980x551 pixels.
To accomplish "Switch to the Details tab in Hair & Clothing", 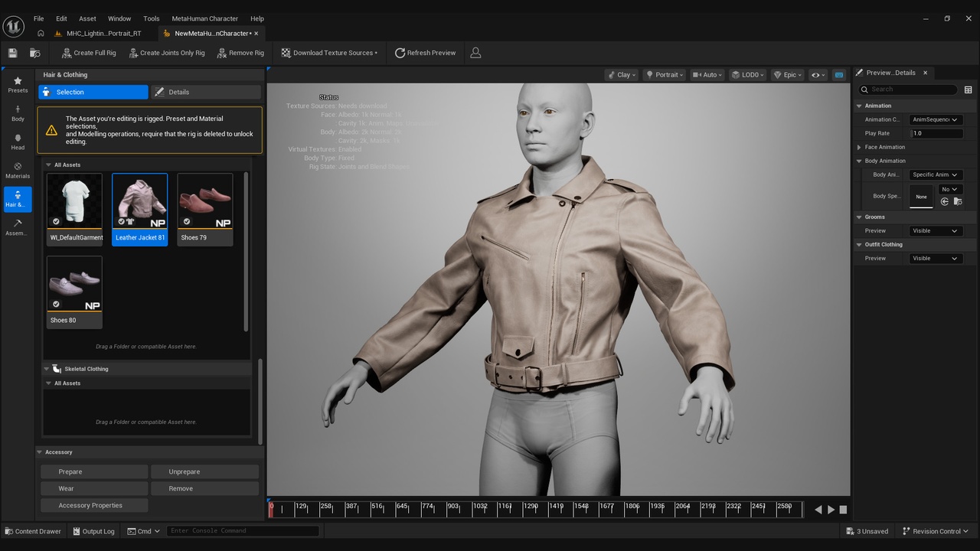I will pos(206,92).
